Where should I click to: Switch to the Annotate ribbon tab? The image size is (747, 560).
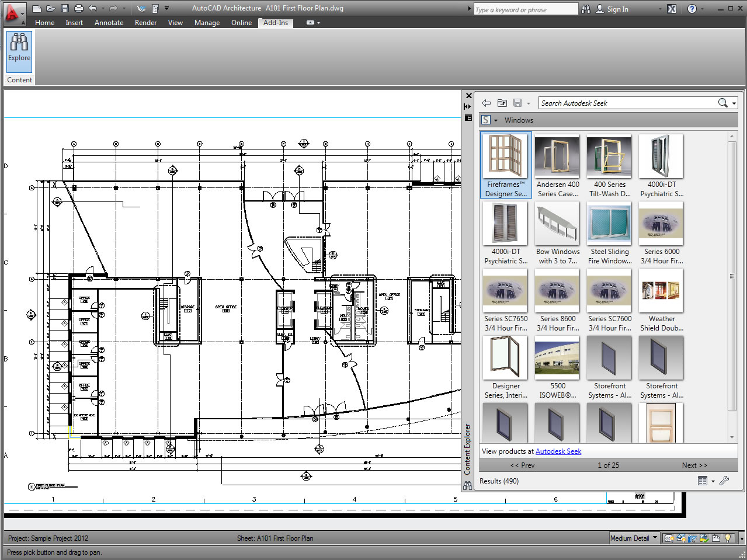click(x=109, y=23)
